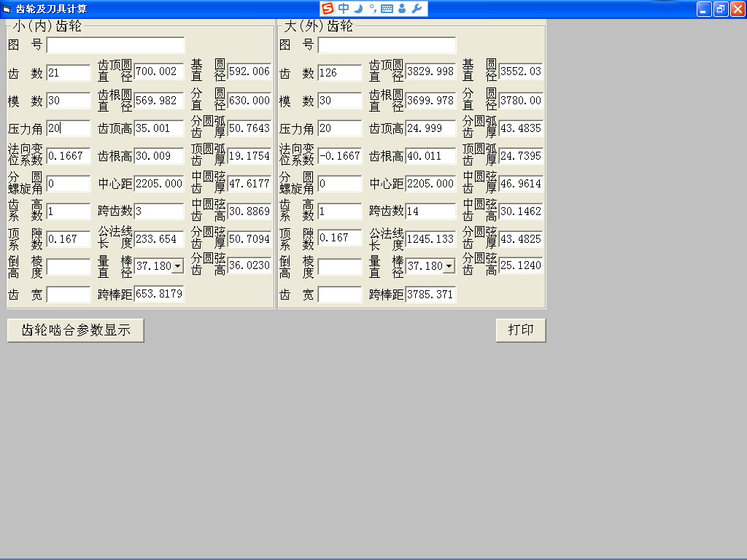Click small gear 齿数 field showing 21
Screen dimensions: 747x560
[68, 73]
